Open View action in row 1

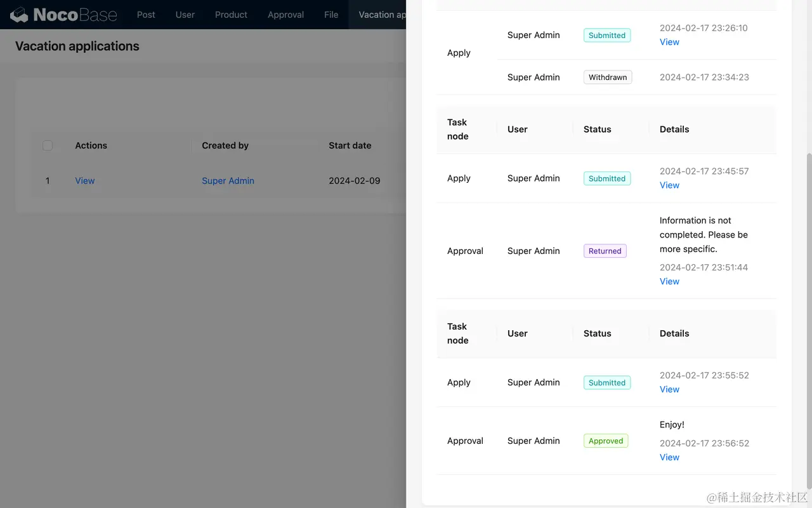[x=85, y=181]
